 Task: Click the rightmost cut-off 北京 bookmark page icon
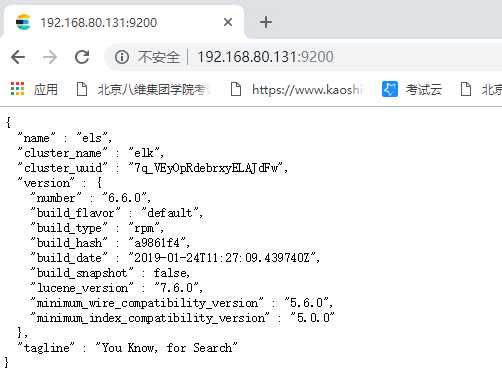pos(466,89)
